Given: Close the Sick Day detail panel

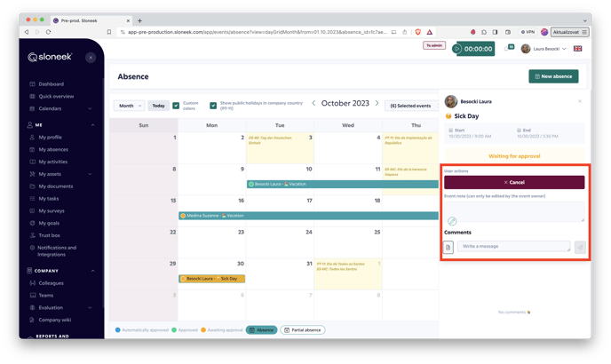Looking at the screenshot, I should [580, 101].
